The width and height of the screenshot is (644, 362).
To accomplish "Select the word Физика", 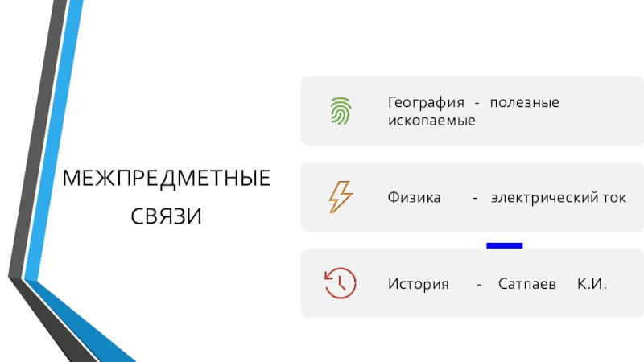I will click(414, 197).
